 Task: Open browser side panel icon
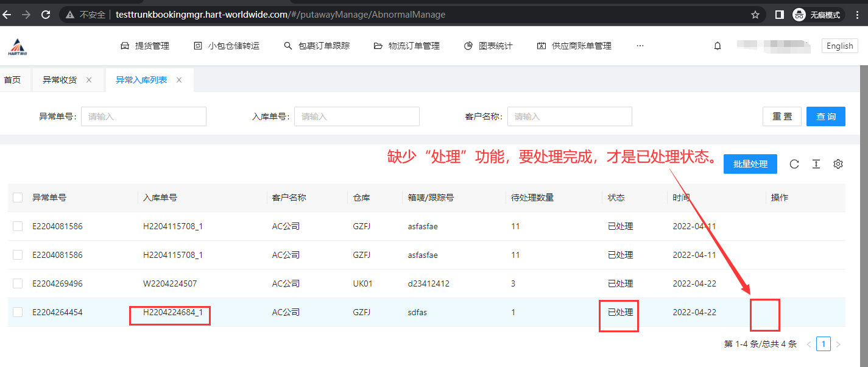(779, 15)
